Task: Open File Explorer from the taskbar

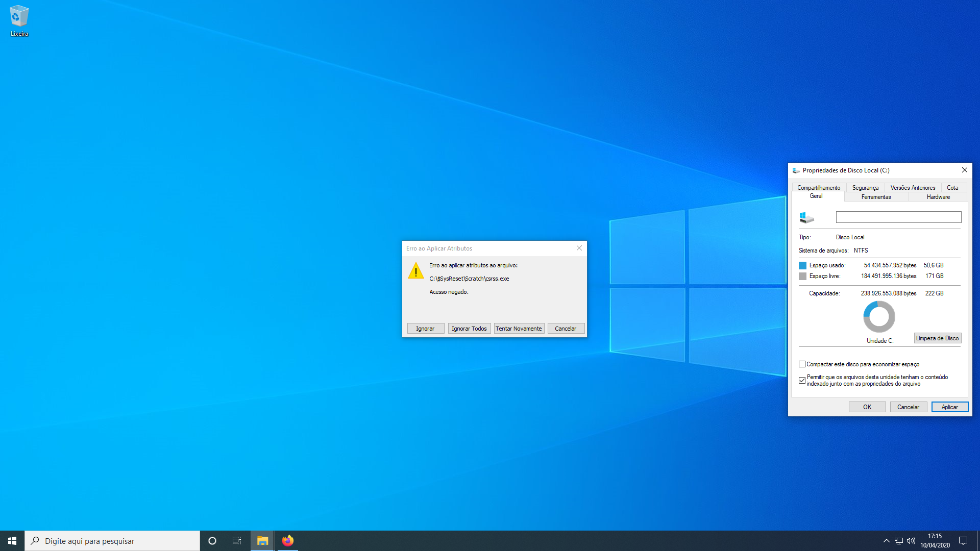Action: tap(262, 541)
